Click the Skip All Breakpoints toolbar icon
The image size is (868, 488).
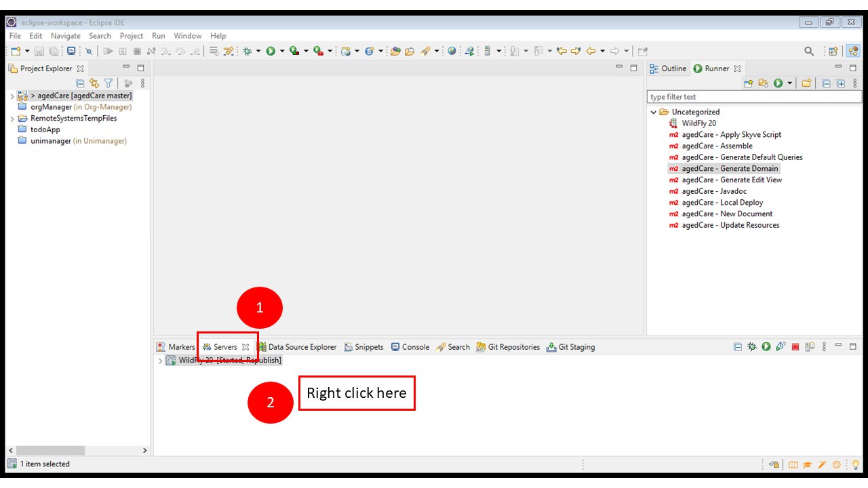click(88, 51)
